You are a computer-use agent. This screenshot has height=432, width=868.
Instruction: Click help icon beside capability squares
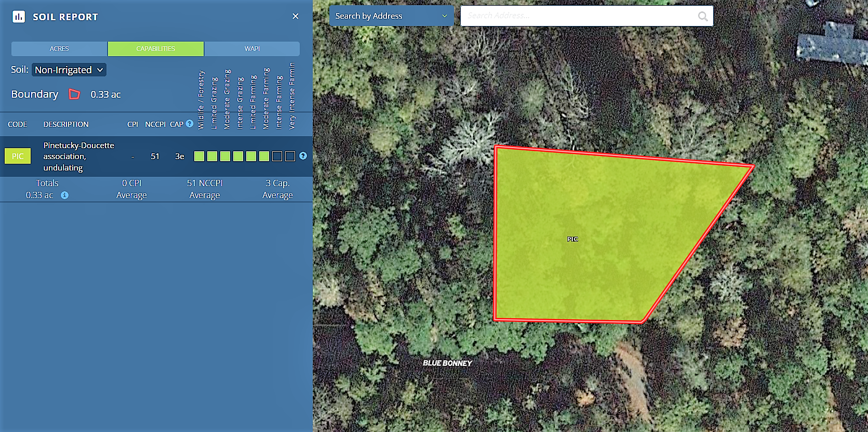[303, 156]
